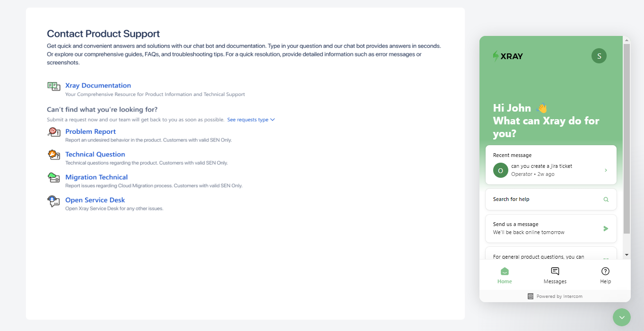
Task: Click the Search for help field
Action: (x=551, y=200)
